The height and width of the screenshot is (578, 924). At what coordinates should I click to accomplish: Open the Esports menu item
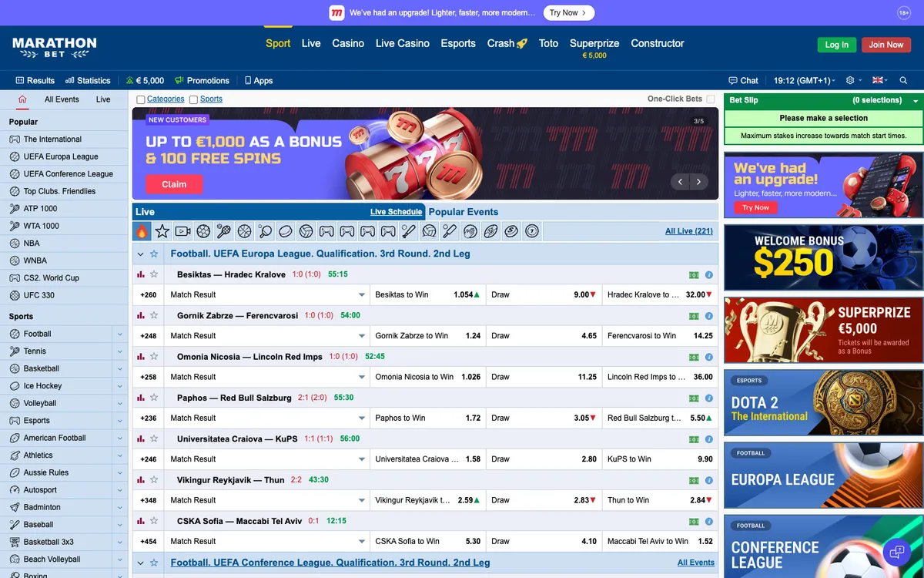click(458, 43)
